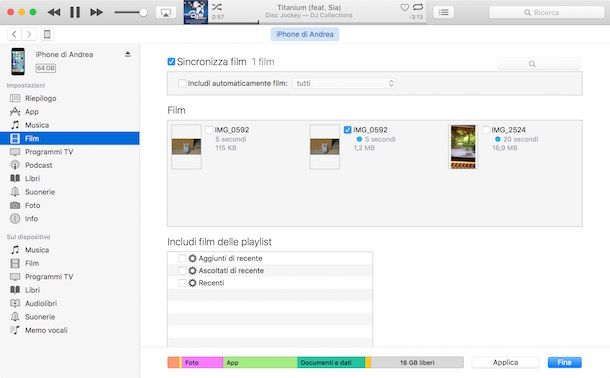Check Ascoltati di recente playlist
The image size is (610, 378).
pyautogui.click(x=182, y=271)
